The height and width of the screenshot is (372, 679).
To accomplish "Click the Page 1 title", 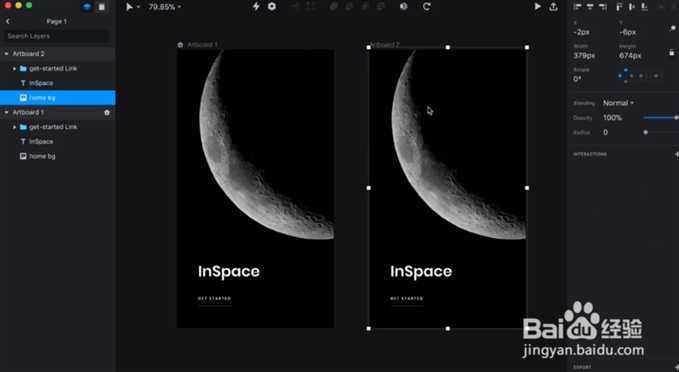I will click(57, 21).
